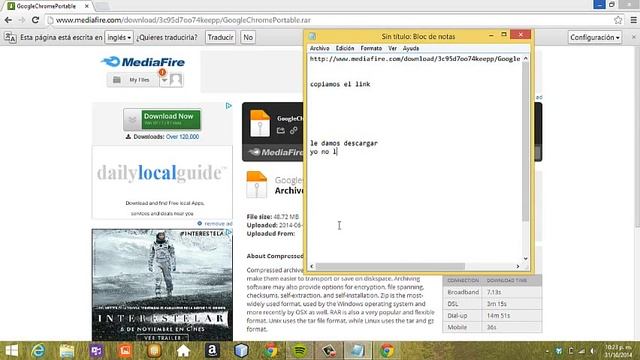The width and height of the screenshot is (640, 360).
Task: Click the 'le damos descargar' line in Notepad
Action: point(344,143)
